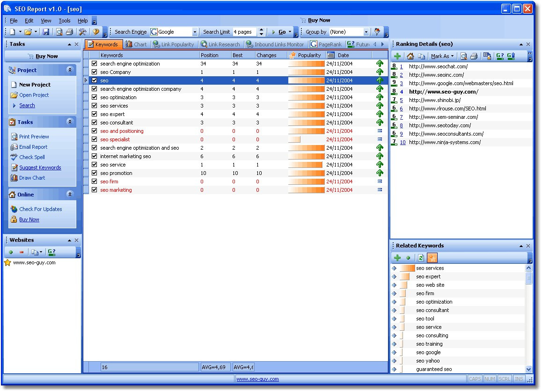Open the Group by dropdown
The width and height of the screenshot is (542, 392).
point(366,32)
